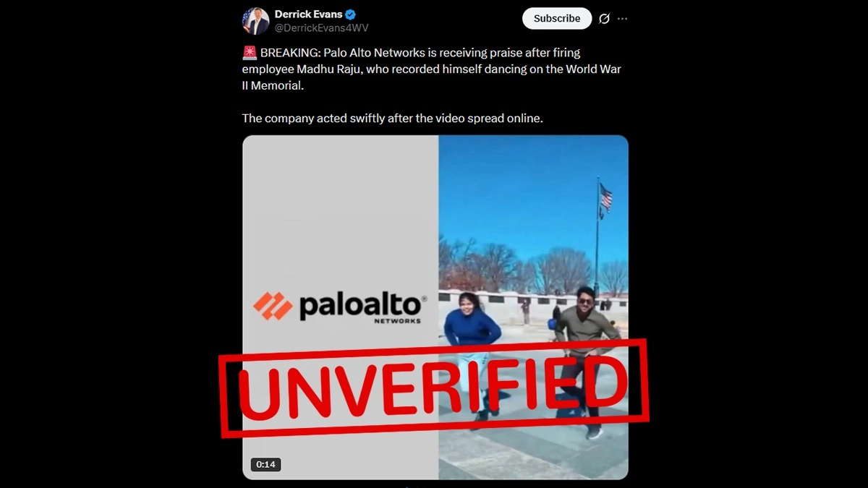Open the three-dot more options menu

(x=623, y=19)
